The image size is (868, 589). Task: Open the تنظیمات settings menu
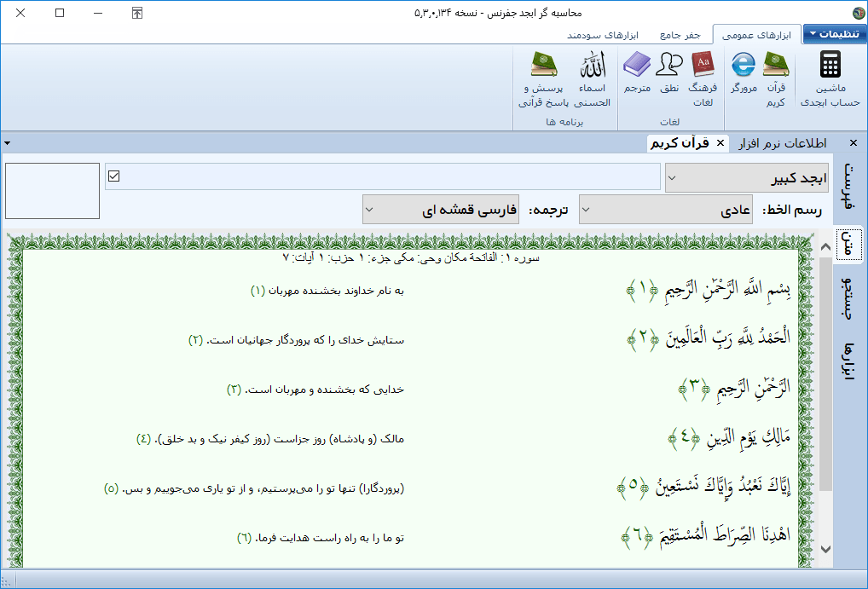click(x=834, y=34)
